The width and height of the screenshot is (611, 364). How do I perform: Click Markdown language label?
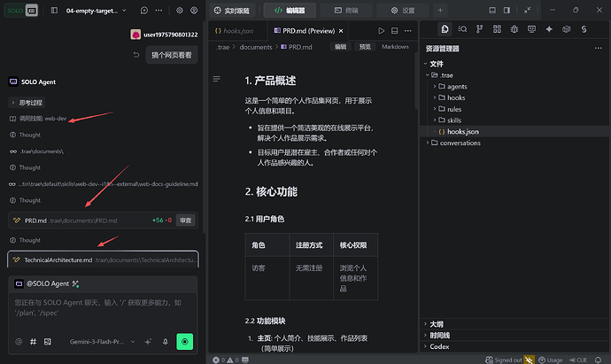point(395,47)
